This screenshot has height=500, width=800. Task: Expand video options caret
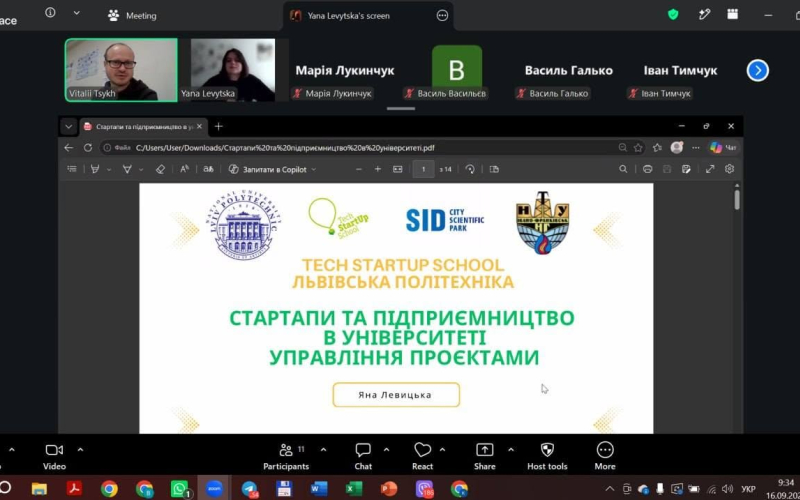pos(80,450)
